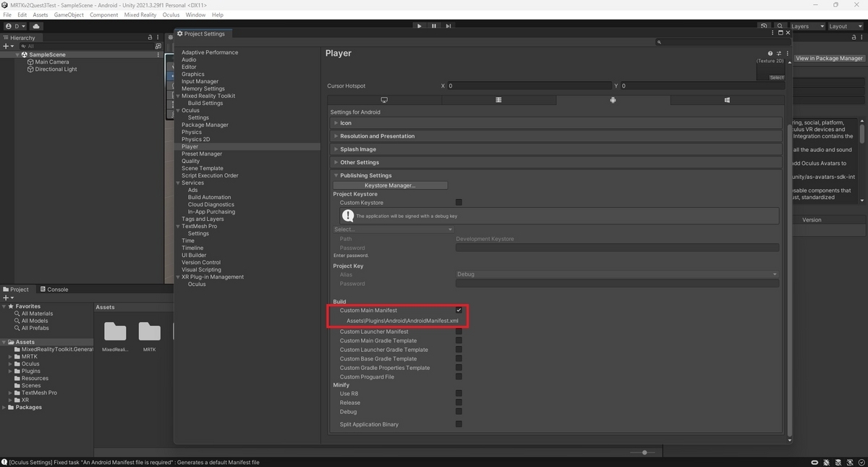This screenshot has width=868, height=467.
Task: Select Tags and Layers settings
Action: tap(203, 219)
